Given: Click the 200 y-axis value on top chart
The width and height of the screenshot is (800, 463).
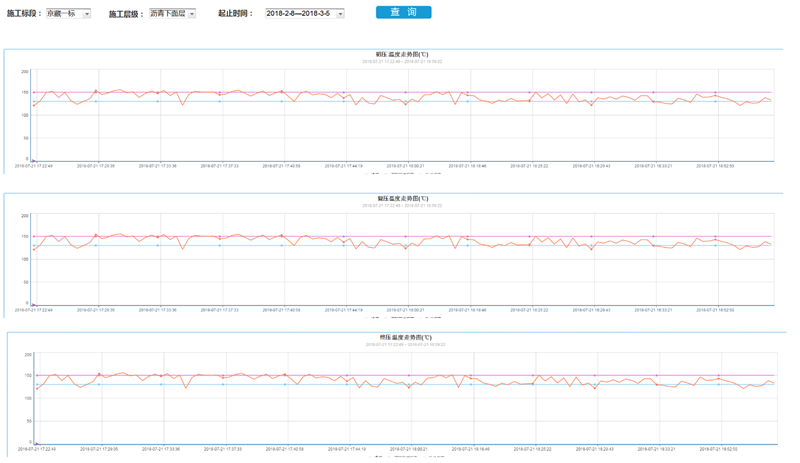Looking at the screenshot, I should pyautogui.click(x=25, y=72).
